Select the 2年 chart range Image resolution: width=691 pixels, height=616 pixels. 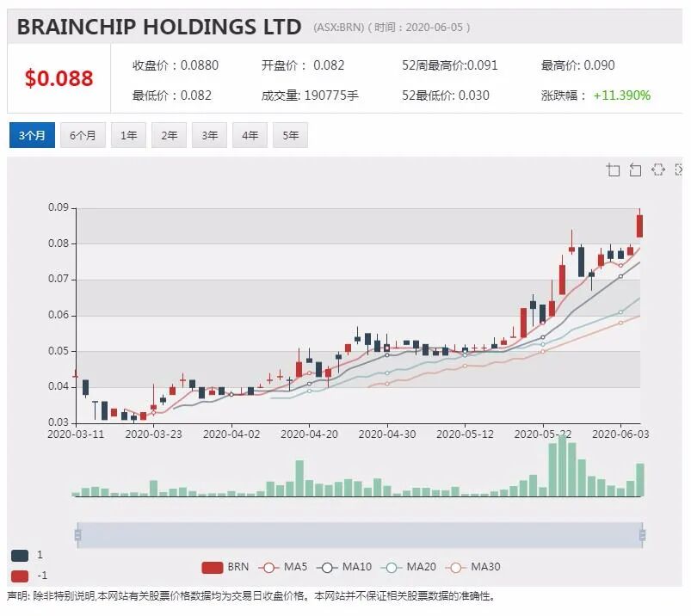[170, 135]
